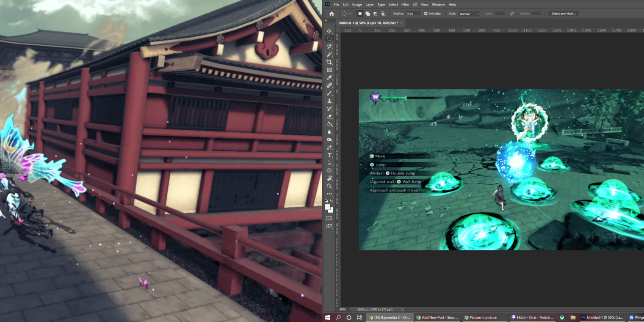The image size is (644, 322).
Task: Open the Style dropdown set to Normal
Action: pyautogui.click(x=470, y=14)
